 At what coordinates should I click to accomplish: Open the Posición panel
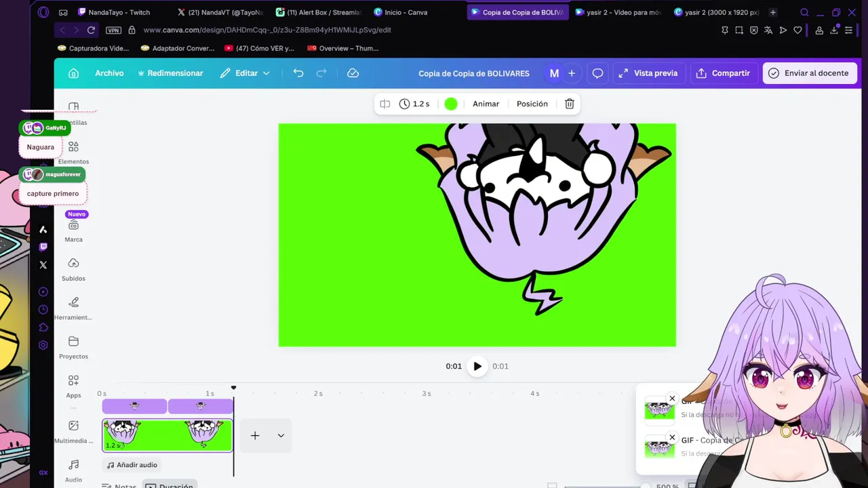[532, 104]
